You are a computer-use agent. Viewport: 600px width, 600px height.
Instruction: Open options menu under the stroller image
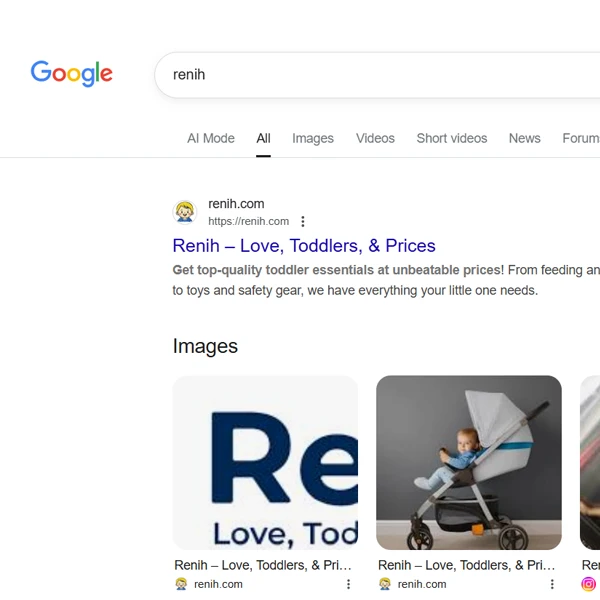pos(552,584)
